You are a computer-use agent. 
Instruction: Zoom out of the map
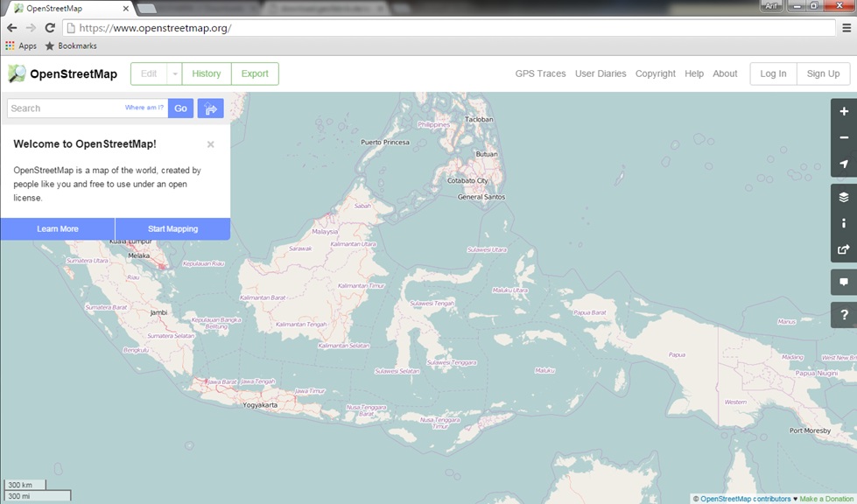[x=842, y=136]
